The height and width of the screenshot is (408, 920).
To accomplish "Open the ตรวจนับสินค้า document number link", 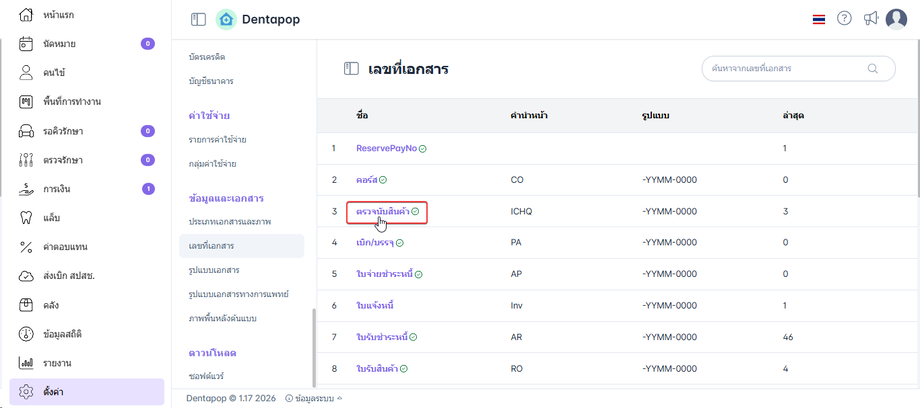I will tap(383, 212).
